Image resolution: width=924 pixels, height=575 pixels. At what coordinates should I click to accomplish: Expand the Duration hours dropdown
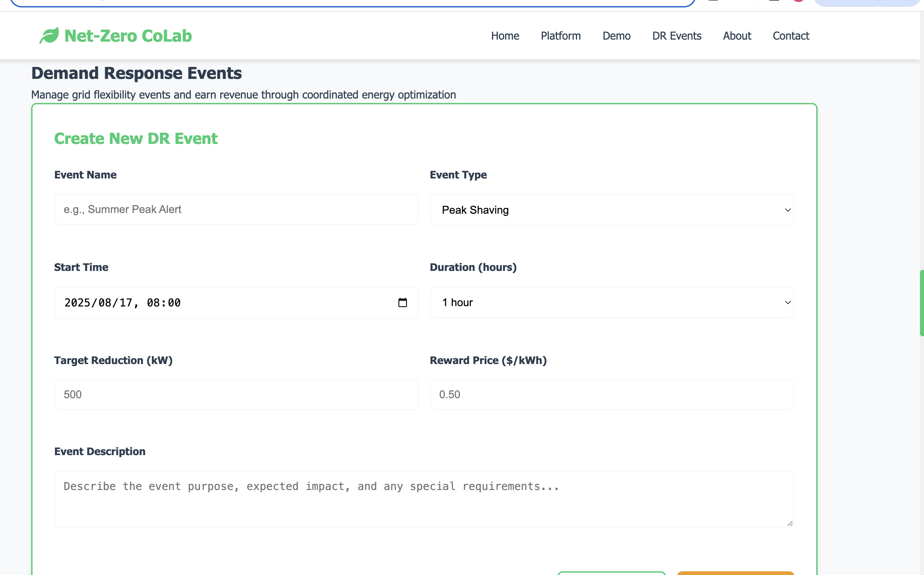click(611, 303)
